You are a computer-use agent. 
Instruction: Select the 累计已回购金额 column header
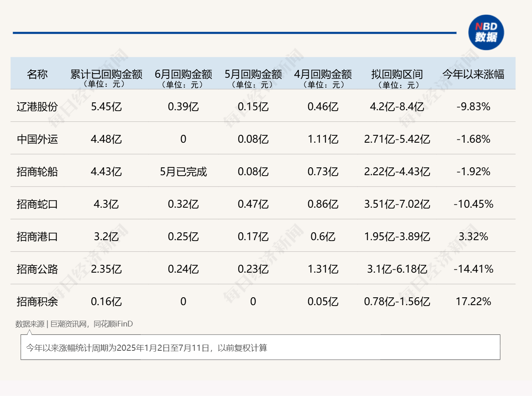[x=106, y=74]
